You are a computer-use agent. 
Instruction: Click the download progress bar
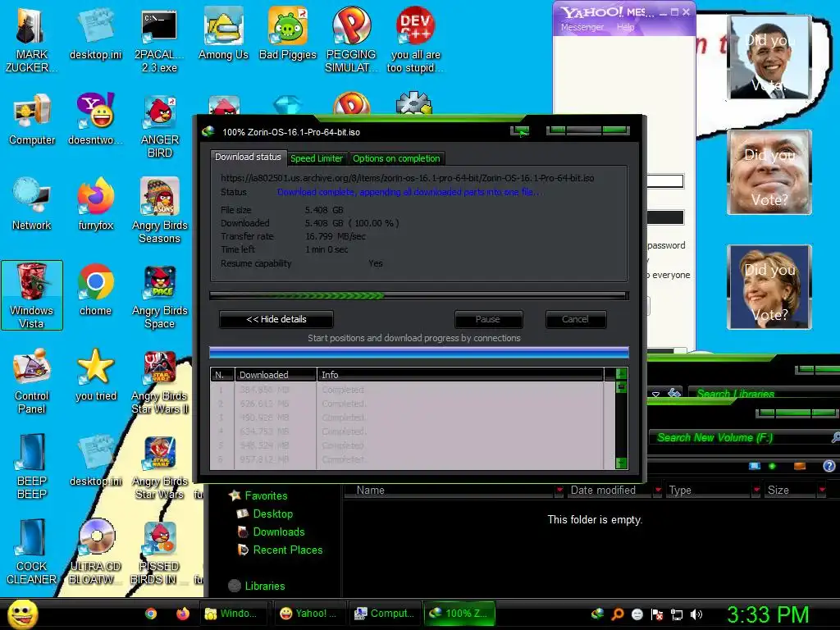click(419, 295)
